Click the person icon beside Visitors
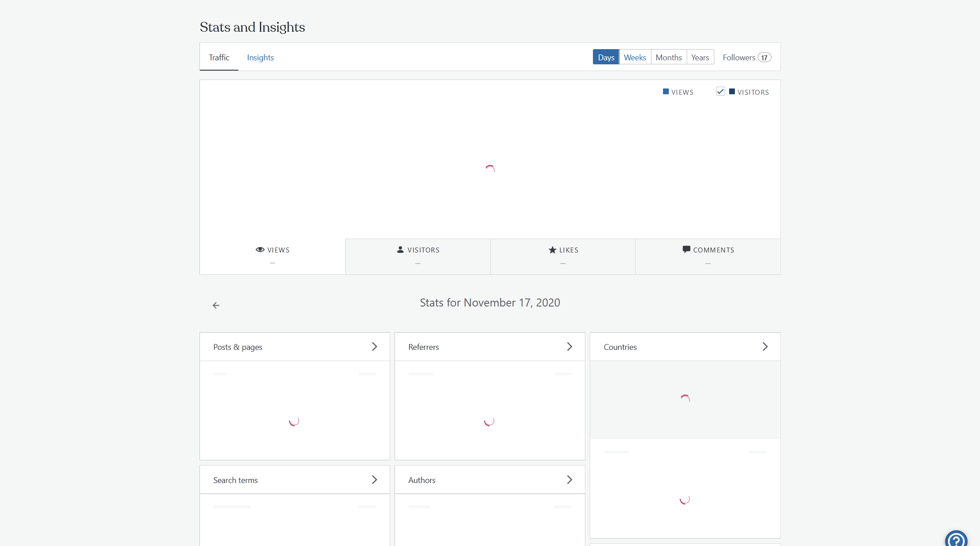This screenshot has width=980, height=546. tap(400, 250)
